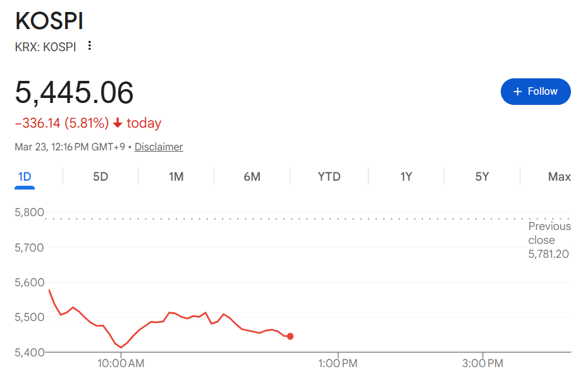Open the three-dot more options menu
588x381 pixels.
pyautogui.click(x=90, y=46)
